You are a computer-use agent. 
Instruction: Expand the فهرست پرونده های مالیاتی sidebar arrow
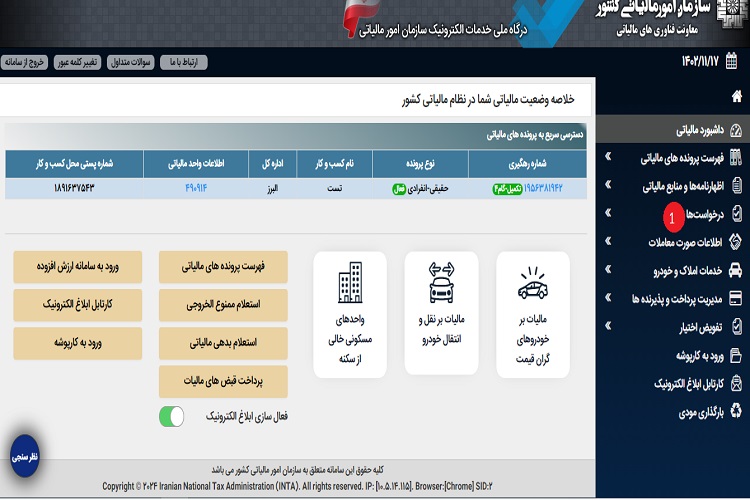(x=608, y=158)
